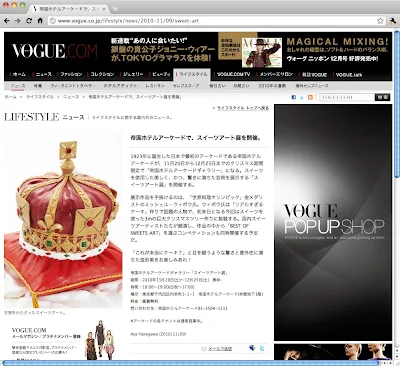Click the ホーム breadcrumb link

click(x=10, y=97)
